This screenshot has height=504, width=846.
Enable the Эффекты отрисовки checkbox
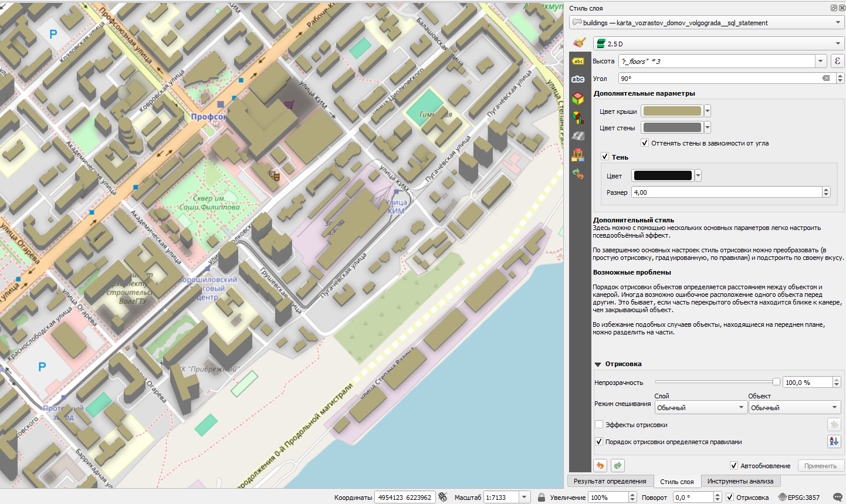(599, 425)
